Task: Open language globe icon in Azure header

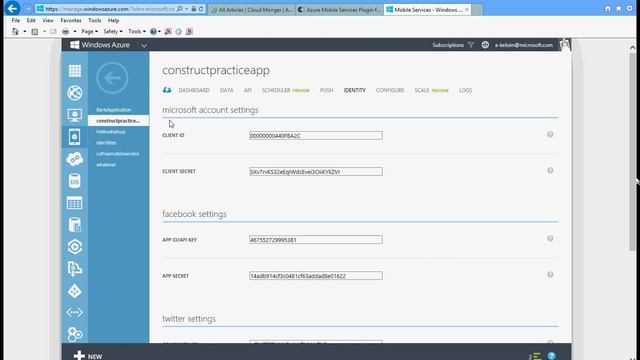Action: (485, 45)
